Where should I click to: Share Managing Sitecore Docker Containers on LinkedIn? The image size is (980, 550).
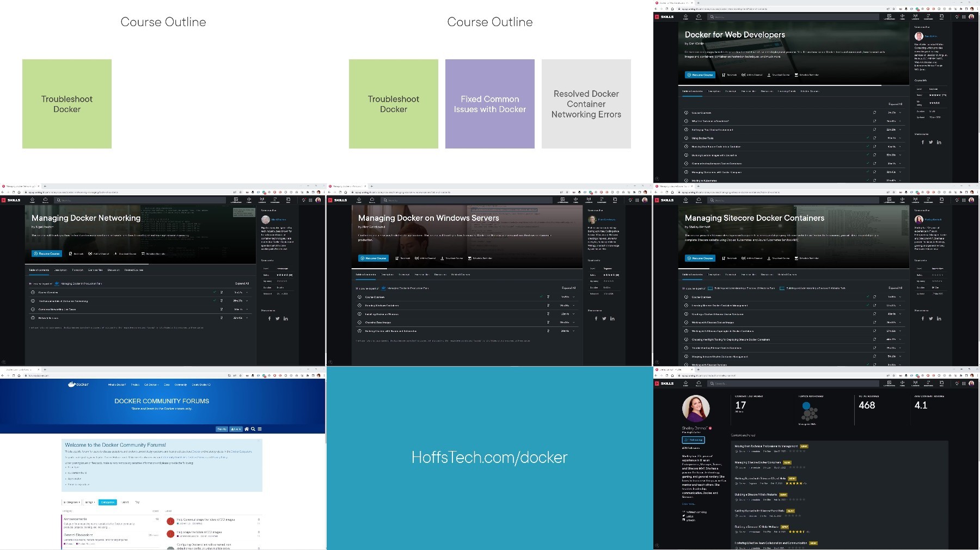click(x=939, y=319)
